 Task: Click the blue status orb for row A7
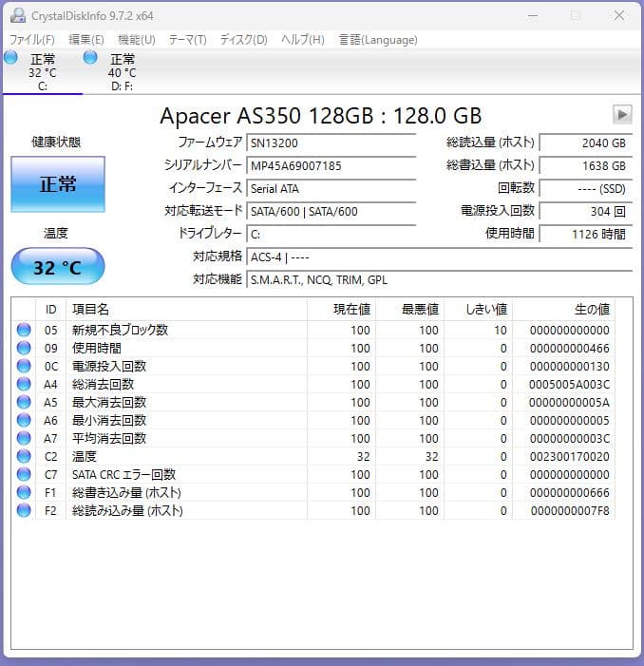24,438
